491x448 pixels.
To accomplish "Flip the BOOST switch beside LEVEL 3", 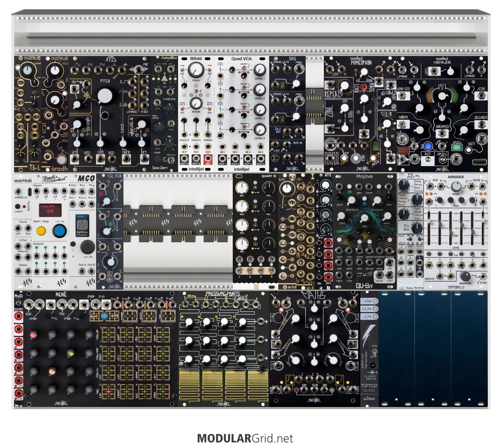I will pos(244,107).
